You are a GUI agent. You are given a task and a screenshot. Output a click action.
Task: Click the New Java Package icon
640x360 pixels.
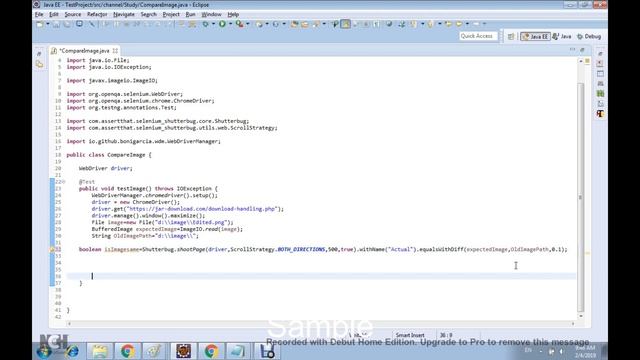pos(259,24)
